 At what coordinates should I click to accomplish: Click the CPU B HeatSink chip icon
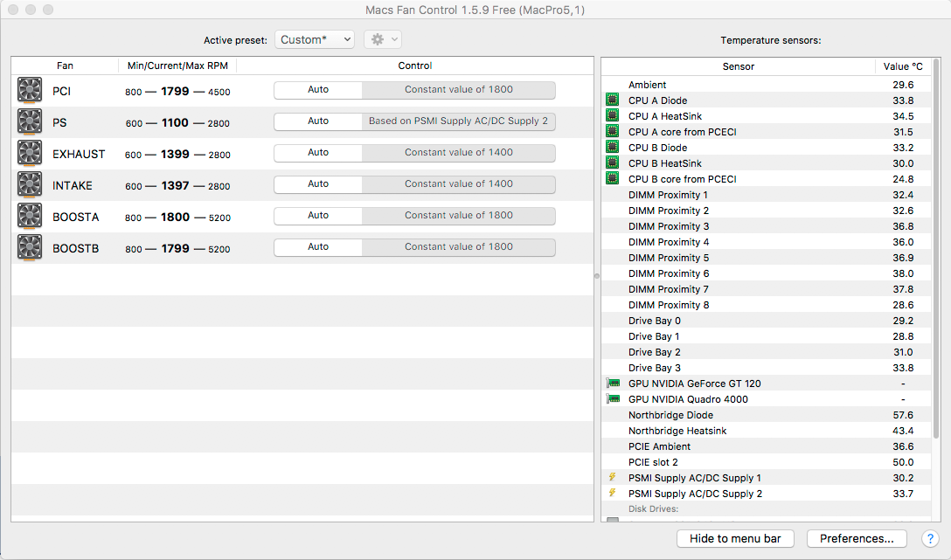tap(613, 163)
